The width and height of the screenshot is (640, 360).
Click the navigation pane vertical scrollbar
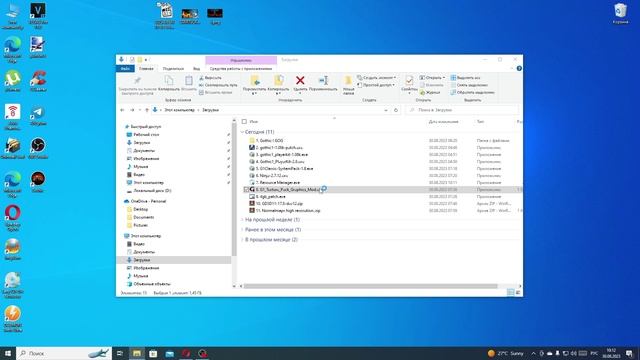[234, 189]
